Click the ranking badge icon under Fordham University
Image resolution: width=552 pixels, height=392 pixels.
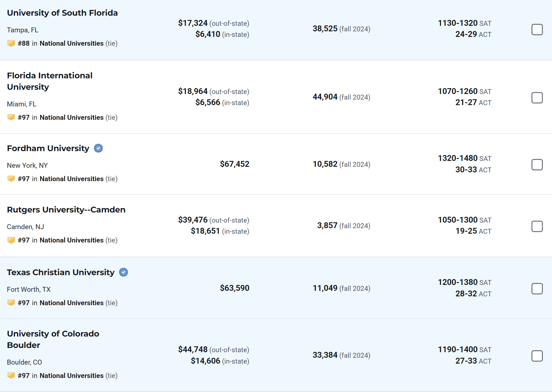[x=11, y=179]
